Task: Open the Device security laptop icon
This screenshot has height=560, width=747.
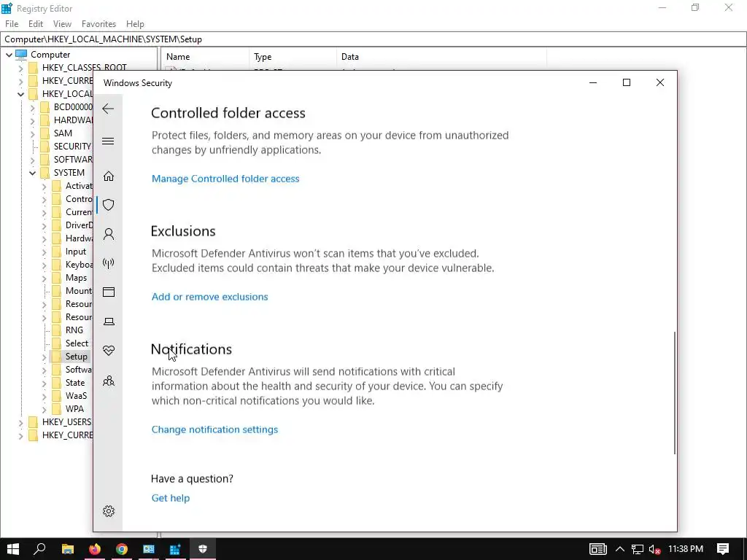Action: (109, 322)
